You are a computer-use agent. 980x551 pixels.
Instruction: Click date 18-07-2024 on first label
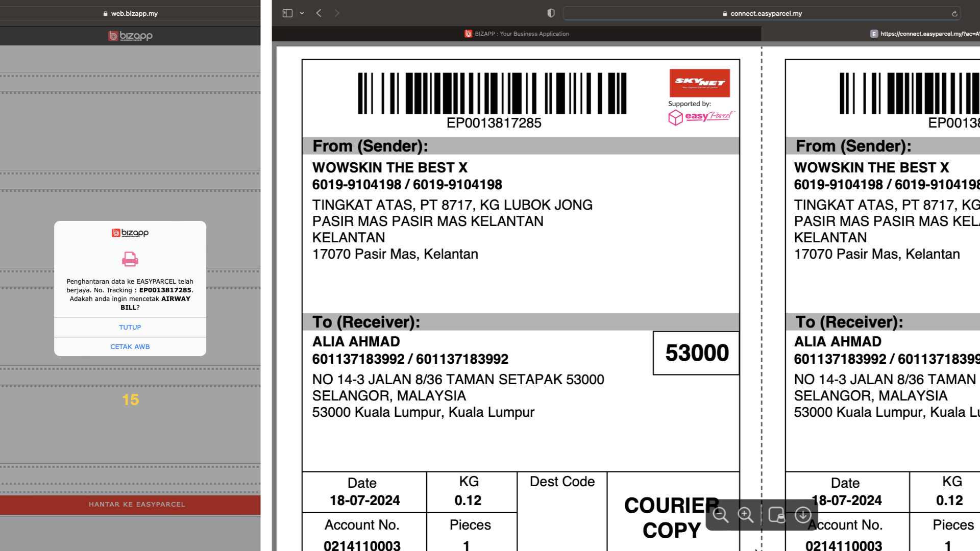(365, 500)
